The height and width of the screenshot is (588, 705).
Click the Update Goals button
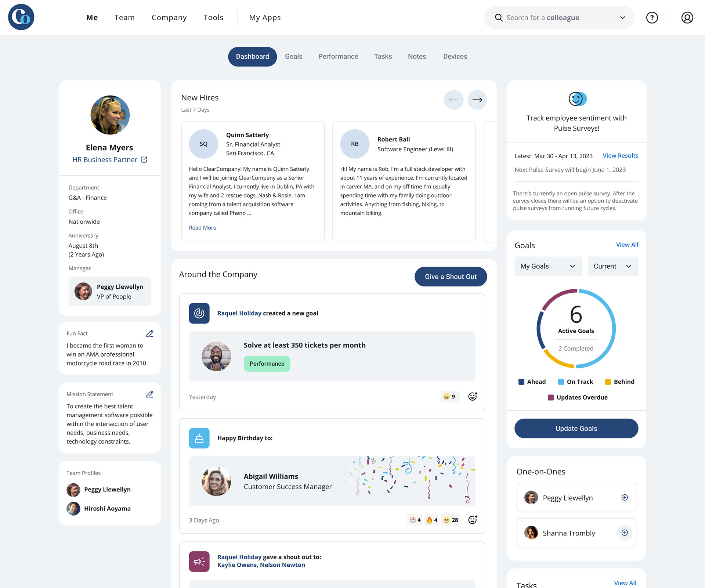[x=576, y=428]
